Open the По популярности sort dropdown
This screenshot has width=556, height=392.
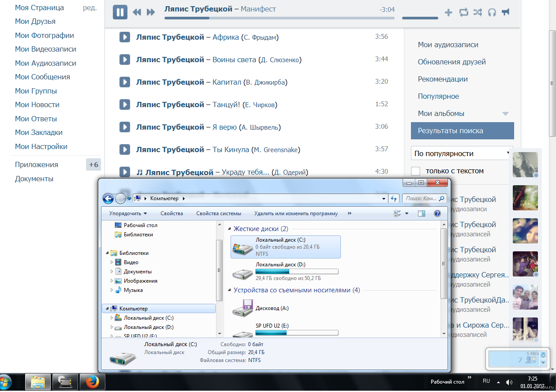coord(461,153)
